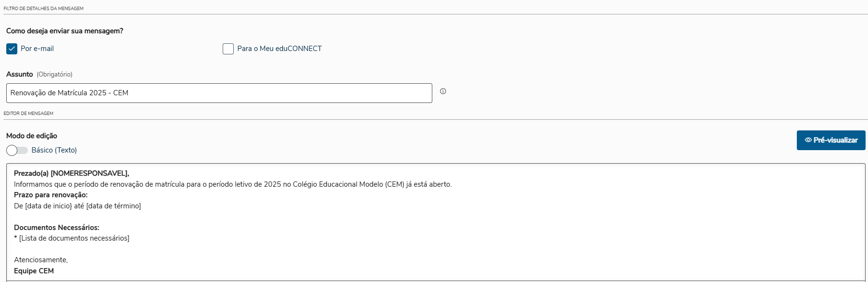Click the Editor de Mensagem section header
This screenshot has width=868, height=282.
tap(28, 114)
